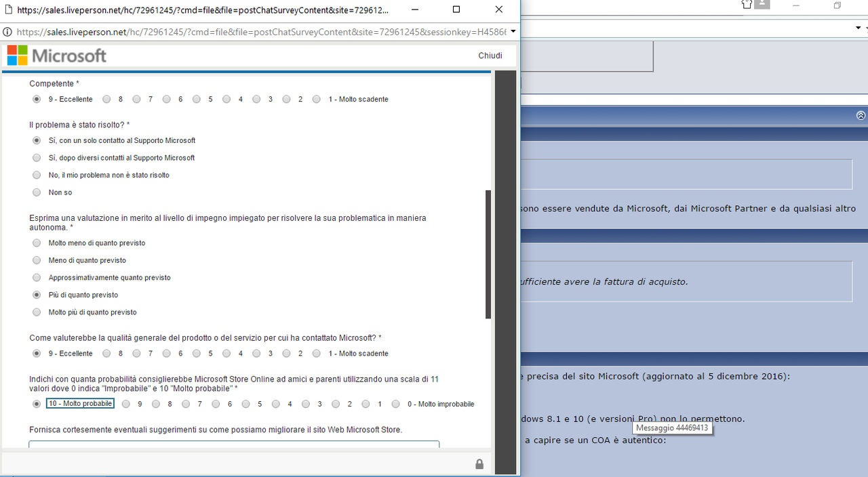The width and height of the screenshot is (868, 477).
Task: Select '1 - Molto scadente' for qualità generale
Action: (x=317, y=353)
